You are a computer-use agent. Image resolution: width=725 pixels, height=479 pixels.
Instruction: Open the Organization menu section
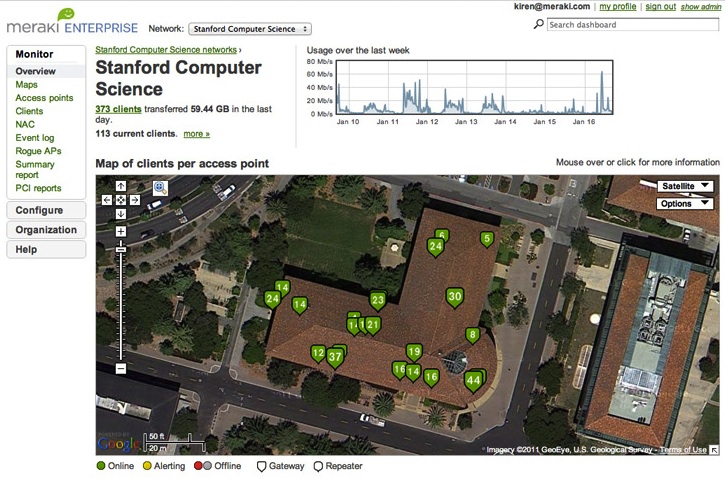pyautogui.click(x=45, y=230)
